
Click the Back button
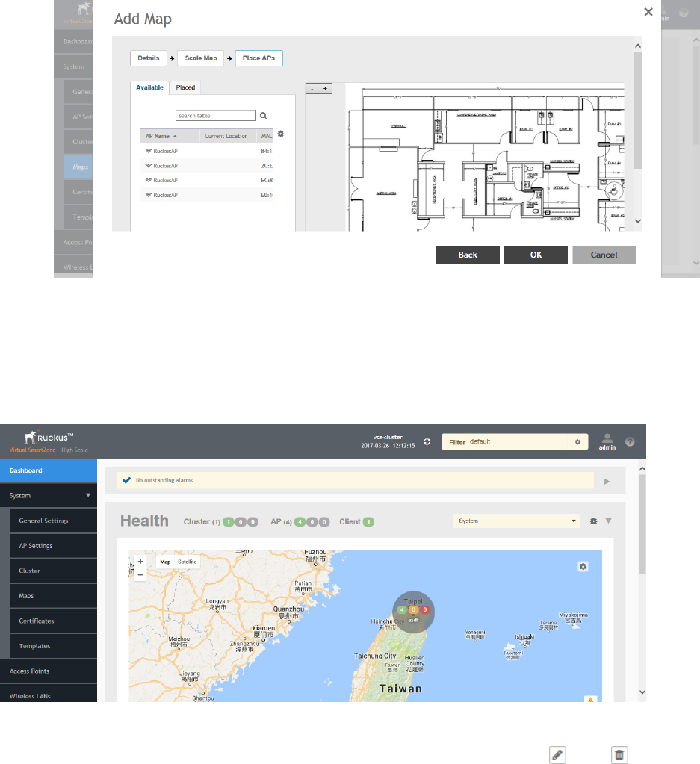coord(468,255)
